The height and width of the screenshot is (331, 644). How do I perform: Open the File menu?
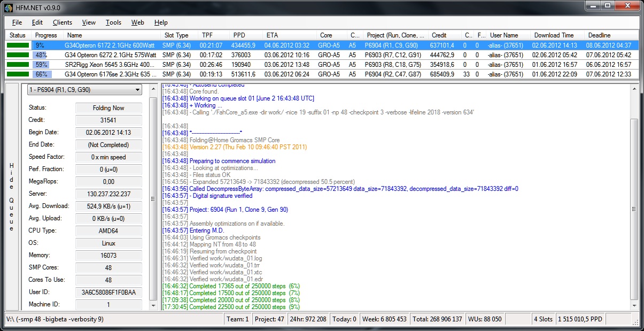pos(17,22)
